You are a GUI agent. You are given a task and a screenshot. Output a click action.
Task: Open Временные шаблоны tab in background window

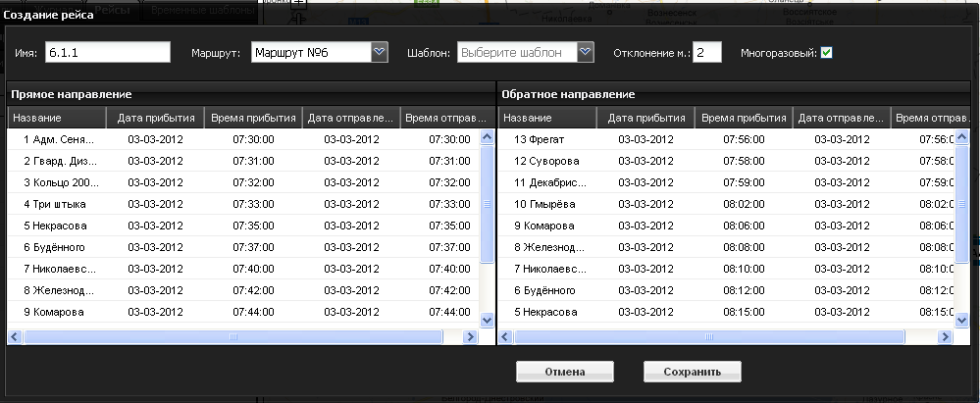[x=202, y=10]
